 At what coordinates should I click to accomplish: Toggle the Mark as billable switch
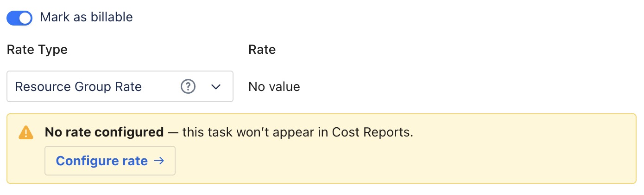tap(19, 18)
